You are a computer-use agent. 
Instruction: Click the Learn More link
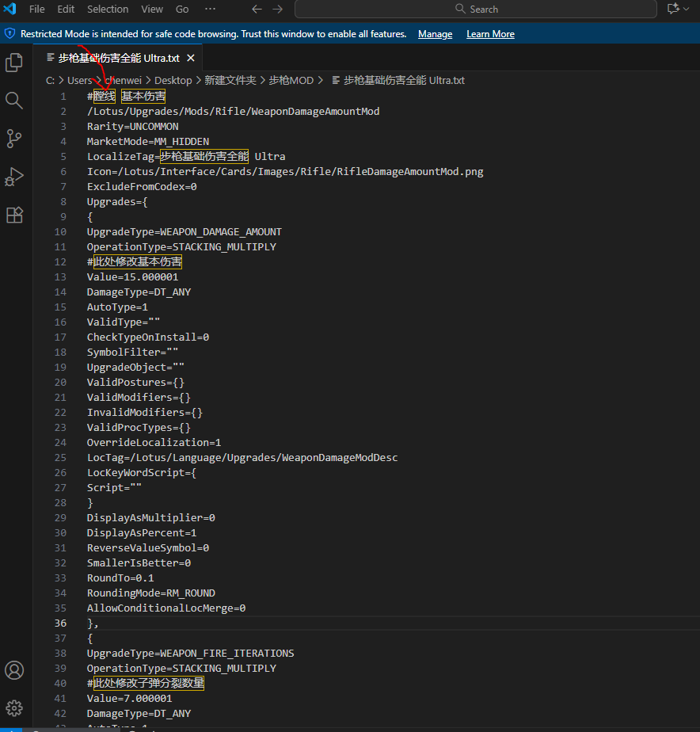point(490,34)
